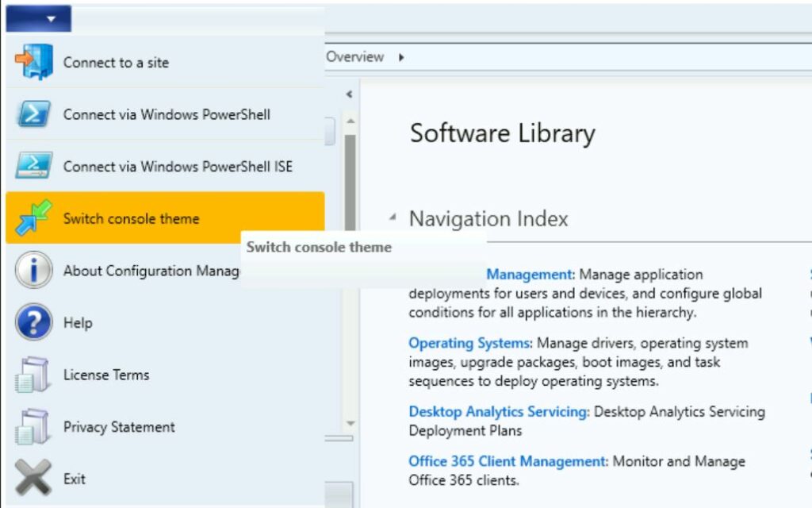Click the Windows PowerShell icon
Screen dimensions: 812x508
(x=33, y=114)
